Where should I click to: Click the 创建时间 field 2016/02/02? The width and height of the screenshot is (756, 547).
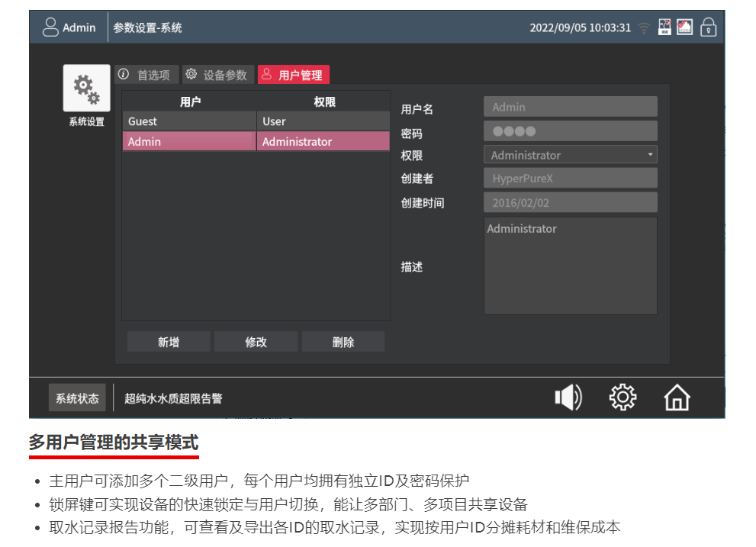[571, 202]
